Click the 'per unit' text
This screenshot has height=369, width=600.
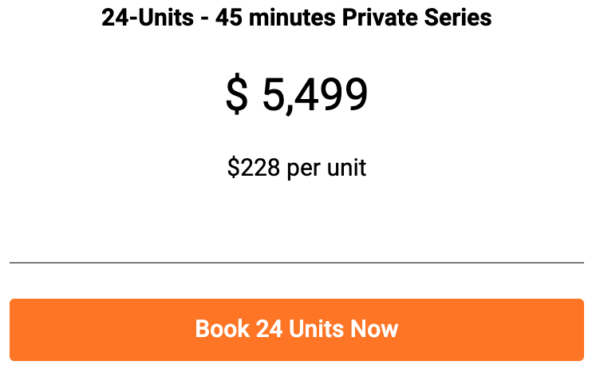pos(326,168)
